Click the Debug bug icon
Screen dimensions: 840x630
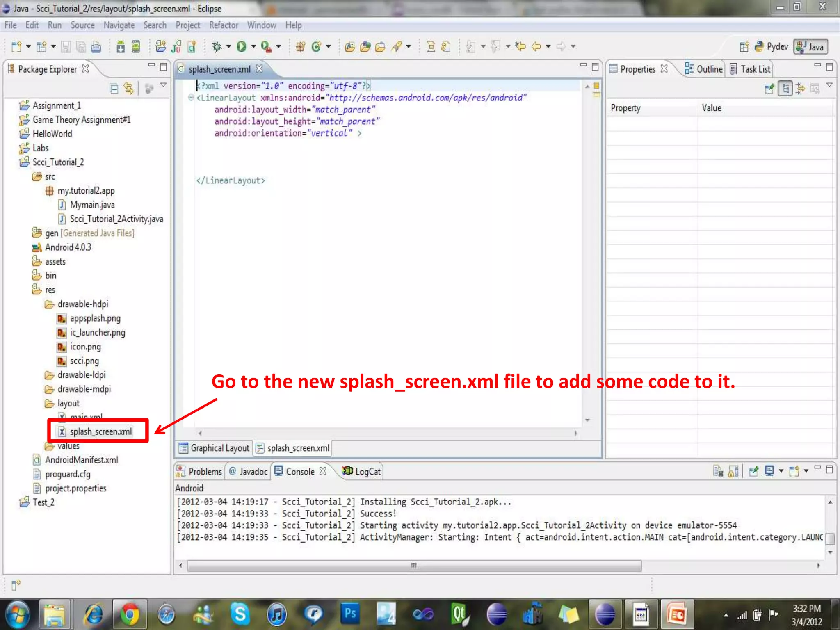[x=217, y=47]
